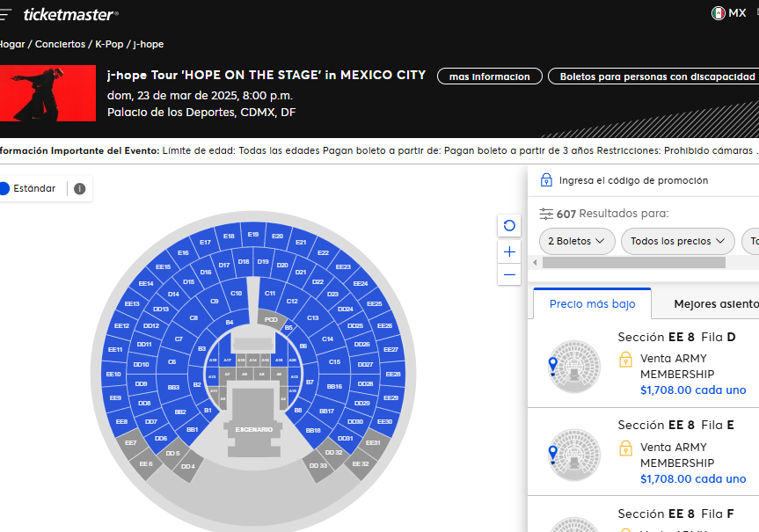
Task: Click the Ingresa el código de promoción field
Action: [633, 180]
